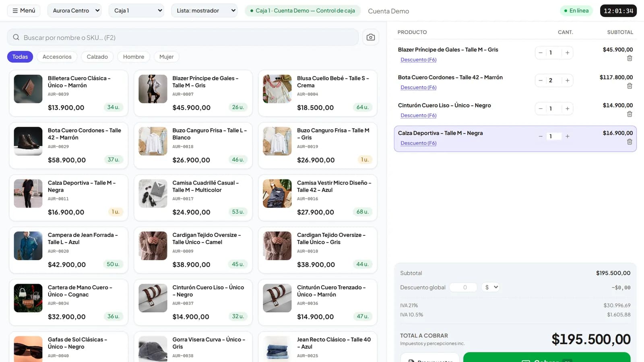Delete Blazer Príncipe de Gales cart line

pyautogui.click(x=630, y=58)
